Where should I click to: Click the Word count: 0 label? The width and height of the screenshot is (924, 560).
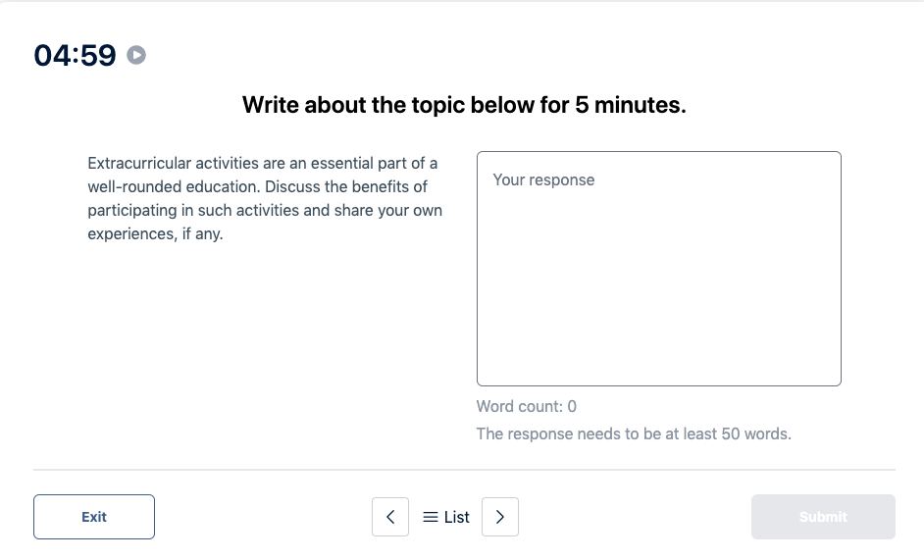point(526,406)
